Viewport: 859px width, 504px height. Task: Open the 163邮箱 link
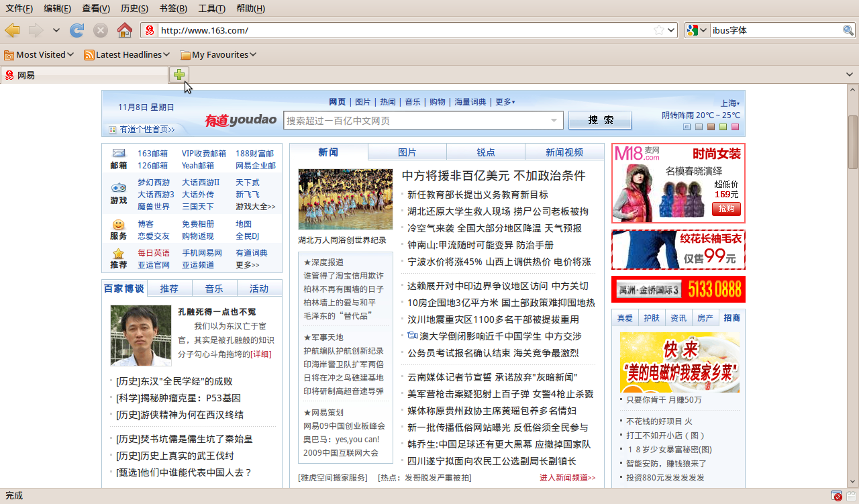(153, 154)
